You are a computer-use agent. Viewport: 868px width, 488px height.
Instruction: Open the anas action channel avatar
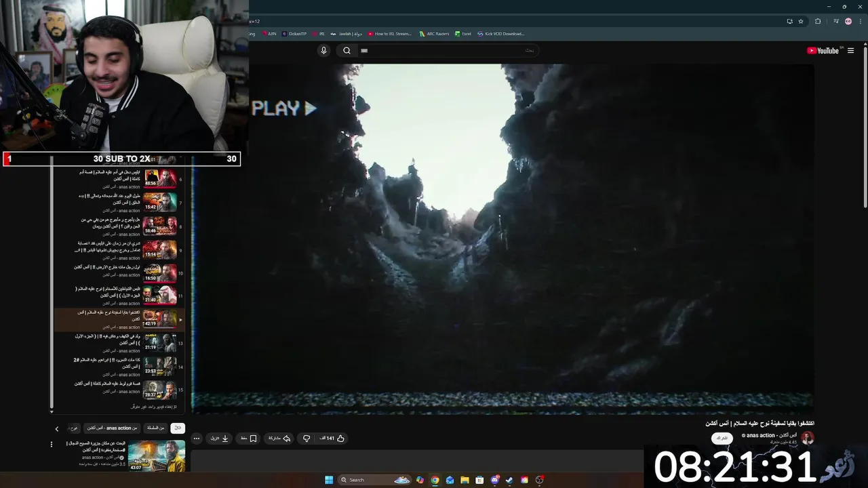point(807,438)
